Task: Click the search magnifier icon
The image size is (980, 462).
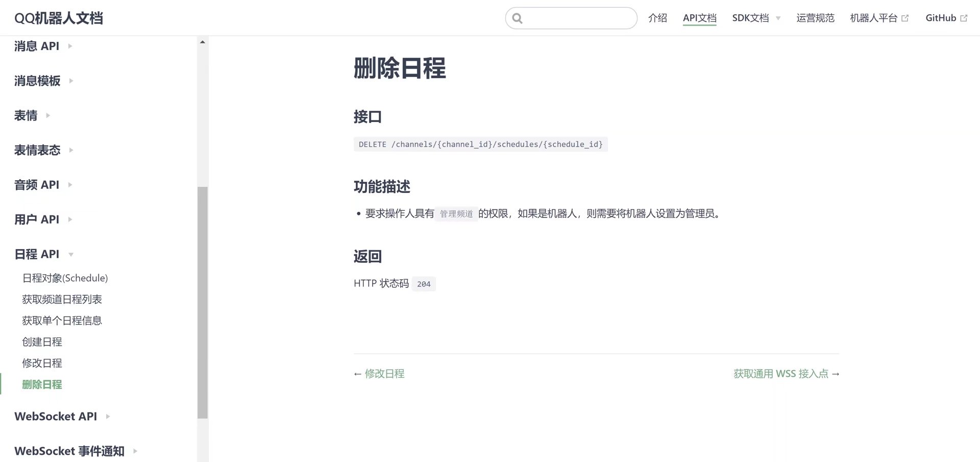Action: point(517,18)
